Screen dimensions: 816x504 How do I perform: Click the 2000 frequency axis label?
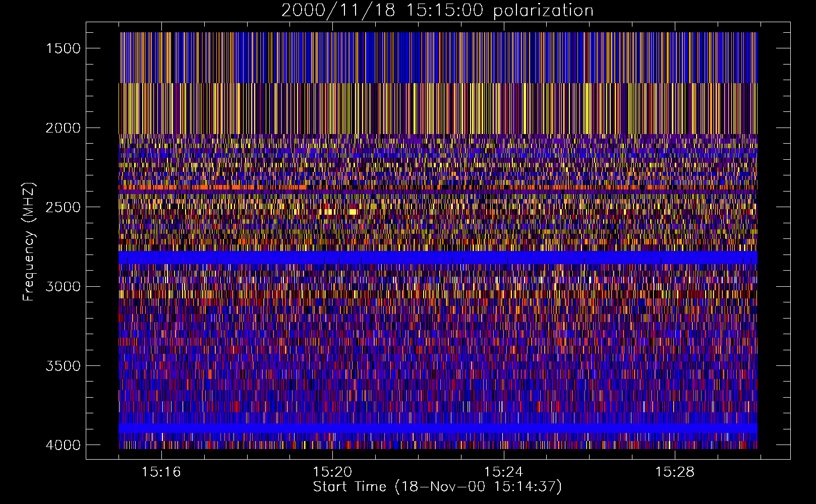63,128
